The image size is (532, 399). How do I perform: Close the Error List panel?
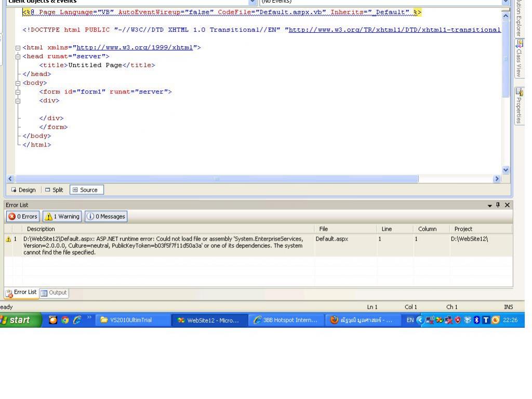[507, 205]
